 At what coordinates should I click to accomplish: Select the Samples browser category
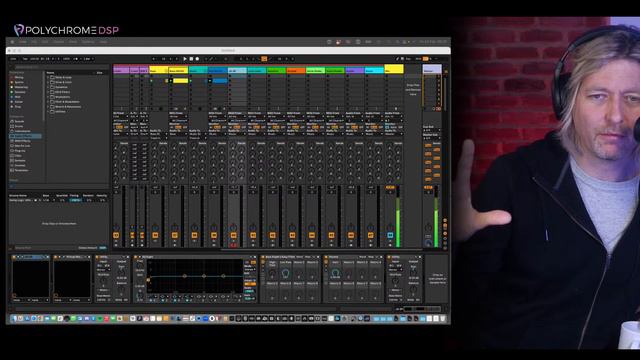point(20,160)
